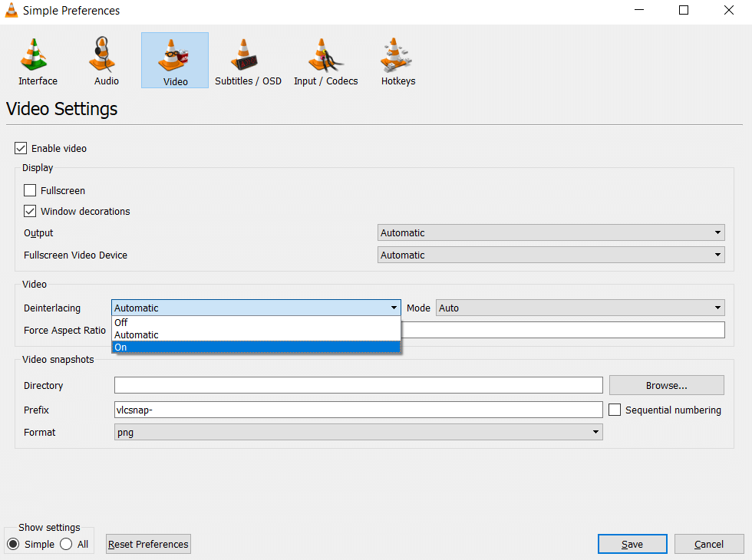Click the snapshot Prefix text field
Image resolution: width=752 pixels, height=560 pixels.
(358, 410)
